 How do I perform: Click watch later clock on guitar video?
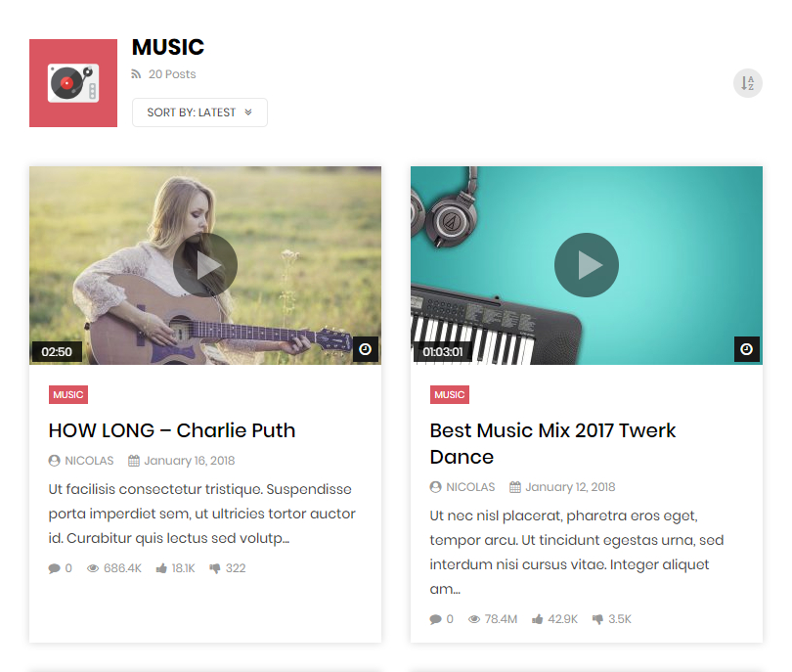tap(365, 349)
